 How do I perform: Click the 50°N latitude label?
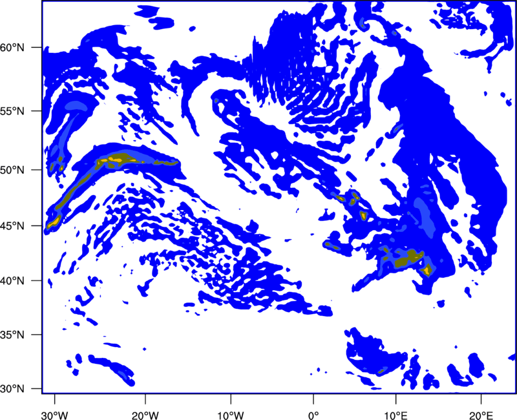click(12, 170)
